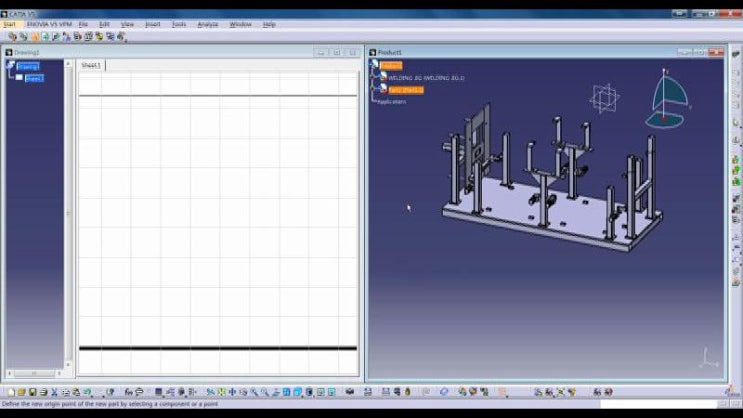Select Drawing1 root node in drawing tree
This screenshot has height=418, width=743.
coord(28,67)
